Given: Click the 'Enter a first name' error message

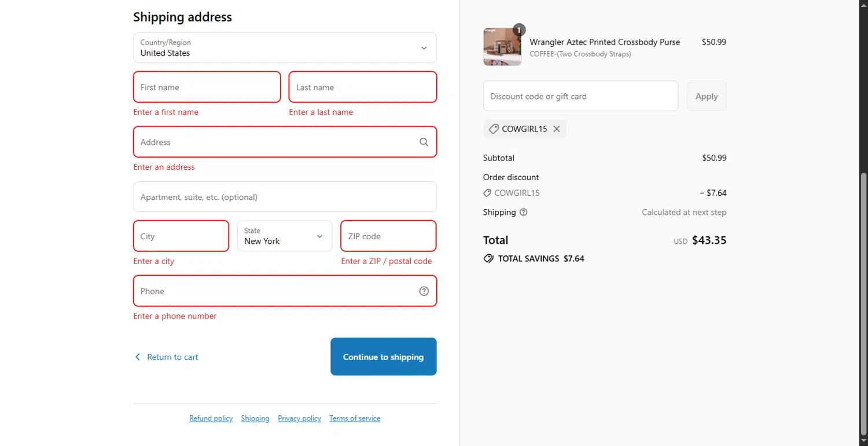Looking at the screenshot, I should 166,112.
